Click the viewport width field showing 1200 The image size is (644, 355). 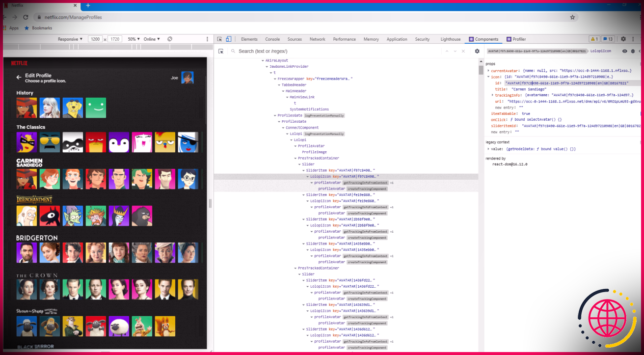click(x=95, y=39)
